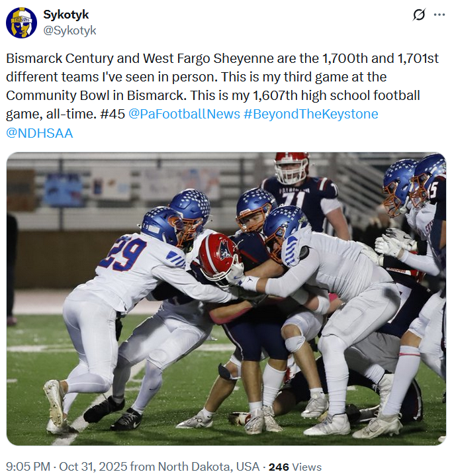View the 246 Views count
456x476 pixels.
click(295, 467)
